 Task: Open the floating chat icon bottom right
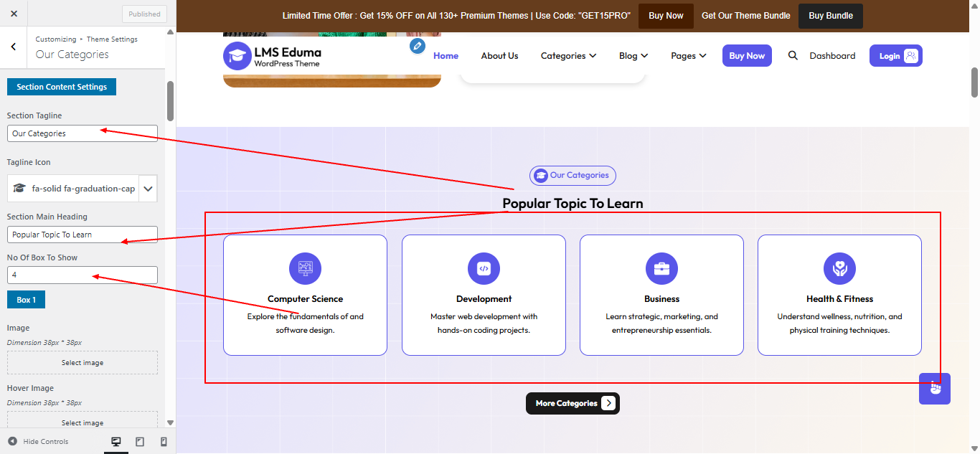(x=934, y=388)
